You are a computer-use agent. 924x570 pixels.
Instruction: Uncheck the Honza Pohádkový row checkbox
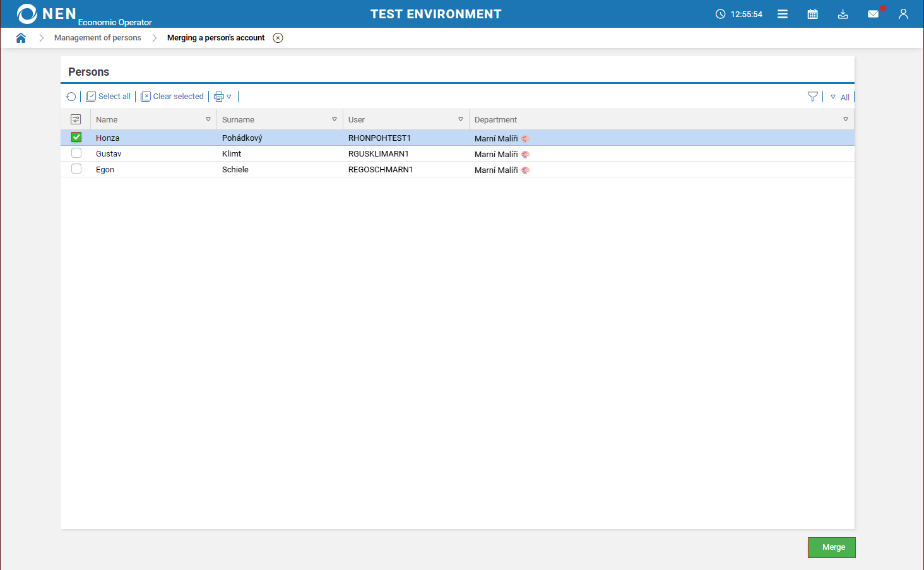click(x=76, y=137)
